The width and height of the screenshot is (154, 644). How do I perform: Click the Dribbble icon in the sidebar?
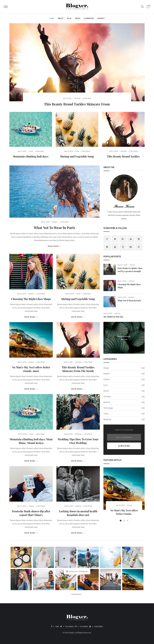[x=139, y=247]
